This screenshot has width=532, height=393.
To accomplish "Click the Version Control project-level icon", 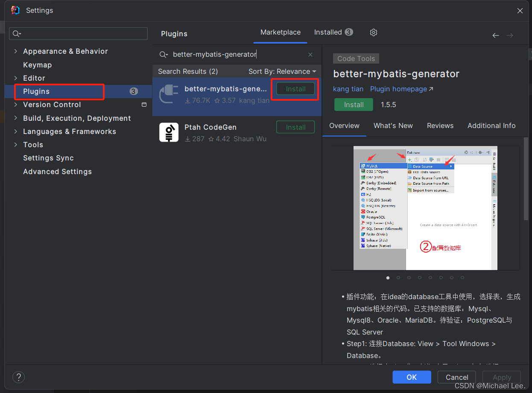I will tap(144, 105).
